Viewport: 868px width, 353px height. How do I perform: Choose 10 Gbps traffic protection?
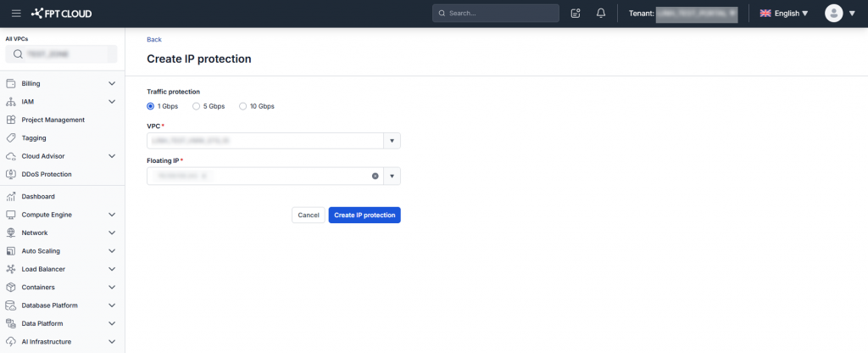point(242,106)
